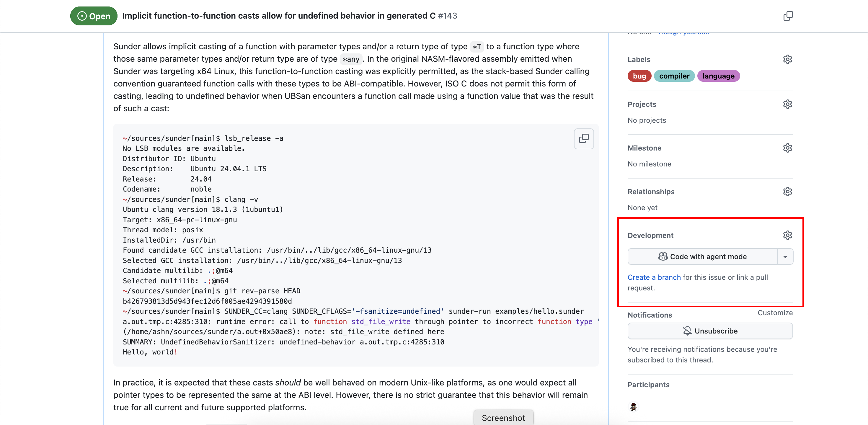The image size is (868, 425).
Task: Open Labels settings gear
Action: [x=787, y=59]
